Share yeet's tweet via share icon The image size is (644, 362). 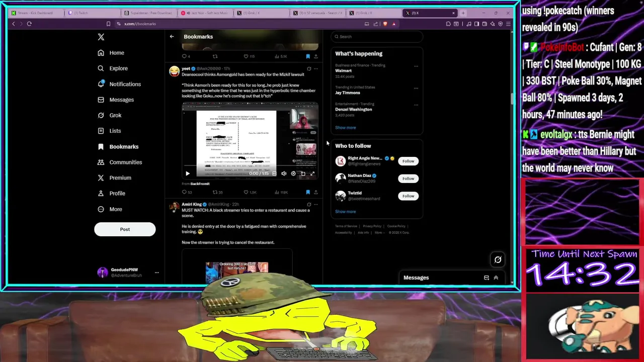coord(316,192)
